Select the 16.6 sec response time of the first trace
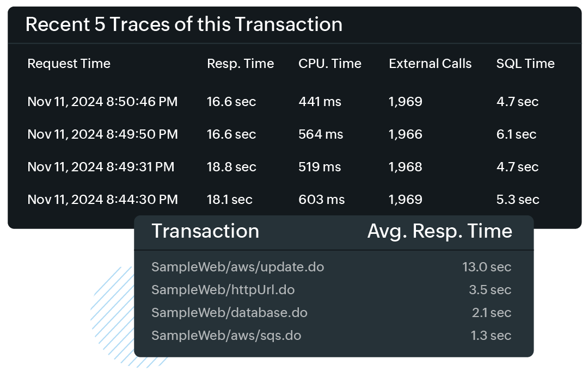 (x=231, y=102)
